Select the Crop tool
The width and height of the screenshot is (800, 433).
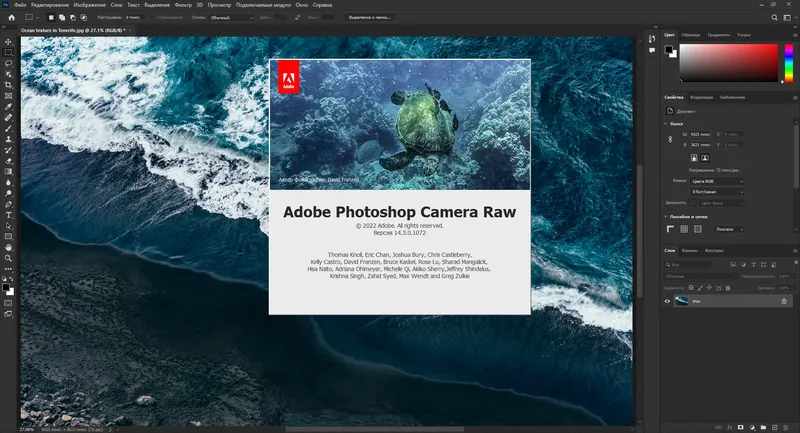[x=8, y=84]
